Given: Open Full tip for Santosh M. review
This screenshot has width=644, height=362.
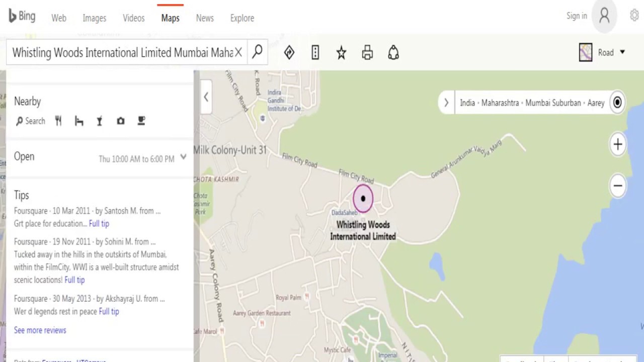Looking at the screenshot, I should click(99, 224).
